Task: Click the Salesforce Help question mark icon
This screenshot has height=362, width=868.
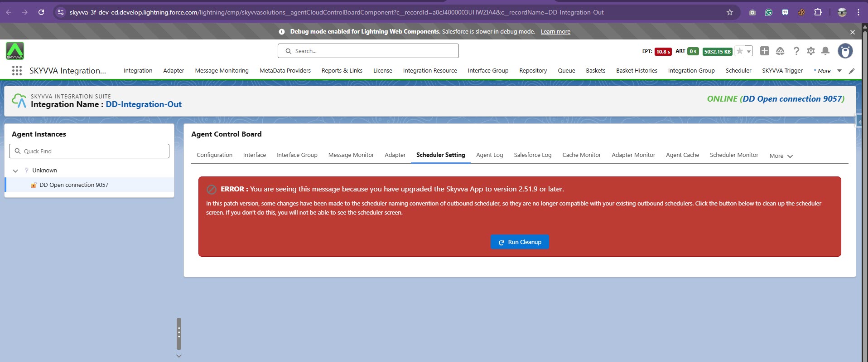Action: (796, 51)
